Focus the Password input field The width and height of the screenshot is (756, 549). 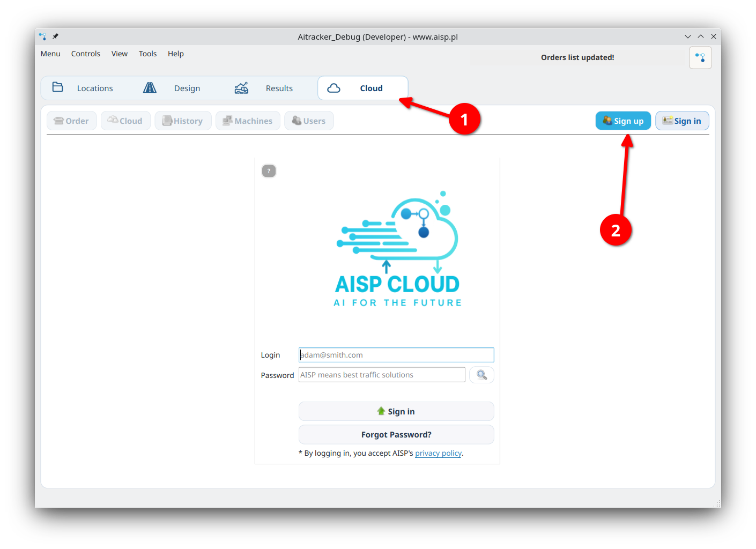[x=382, y=375]
